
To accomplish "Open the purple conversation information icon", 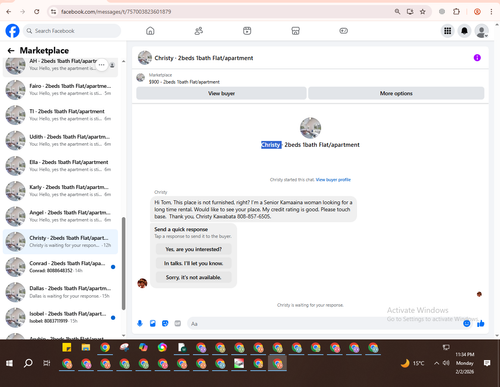I will tap(477, 58).
